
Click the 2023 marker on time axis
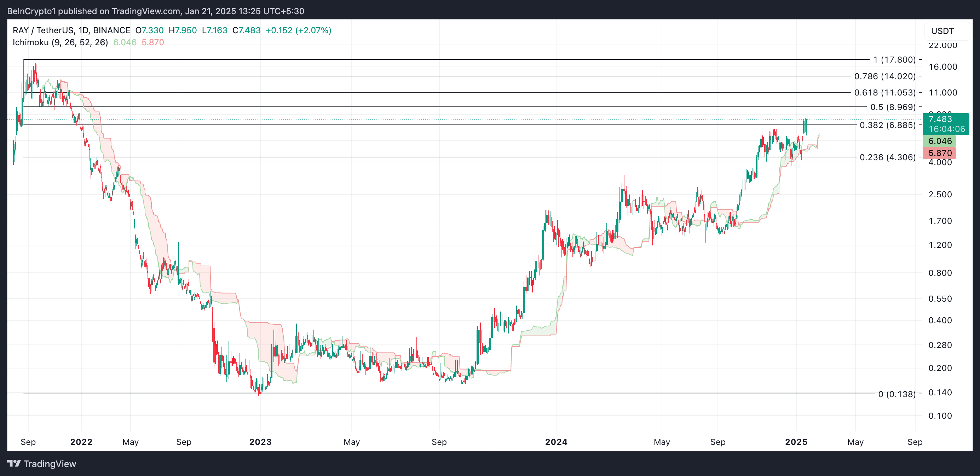tap(260, 442)
